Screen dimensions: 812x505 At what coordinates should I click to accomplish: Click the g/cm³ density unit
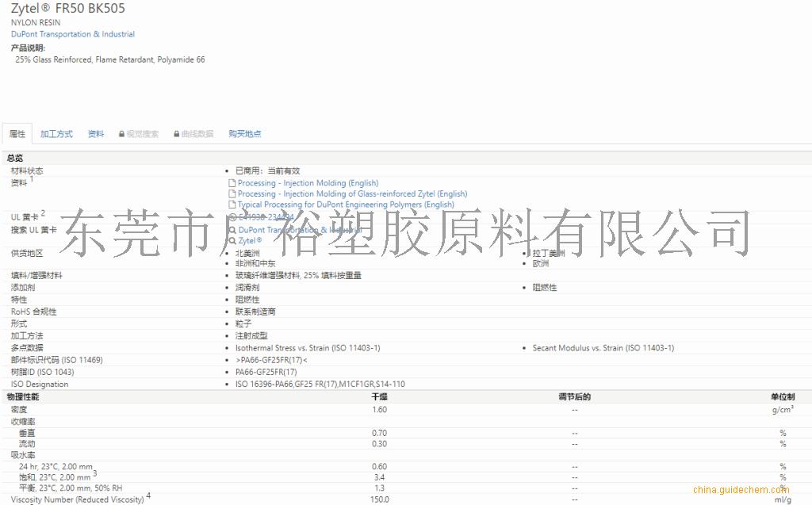click(x=783, y=409)
